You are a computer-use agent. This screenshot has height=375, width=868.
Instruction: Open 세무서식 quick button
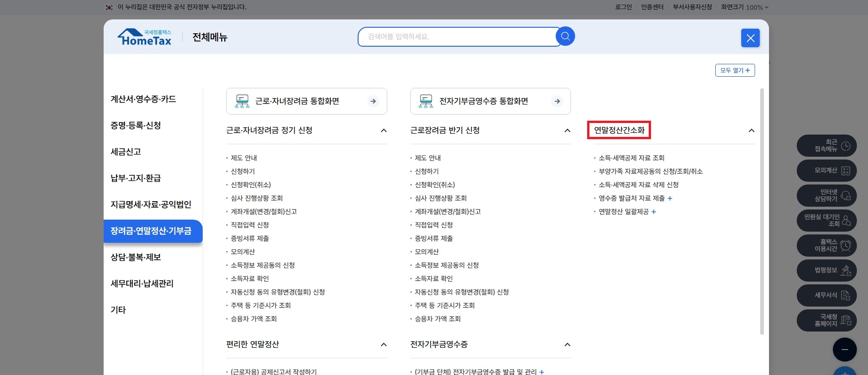pos(826,295)
